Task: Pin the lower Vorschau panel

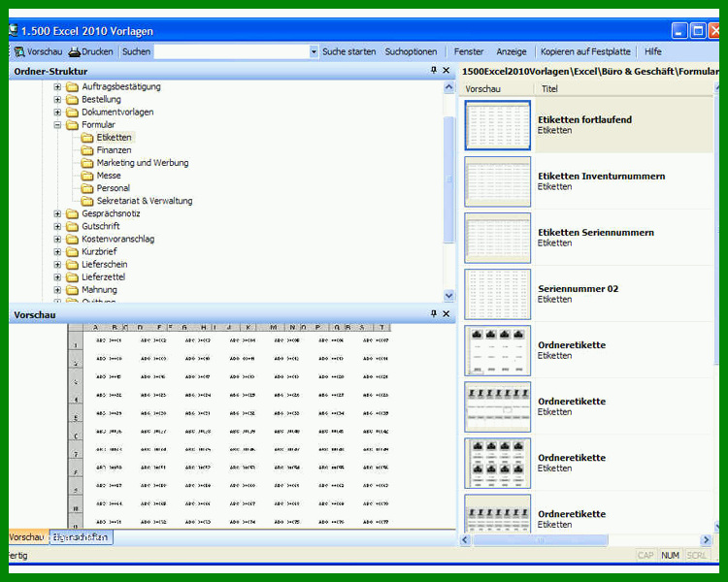Action: click(x=434, y=313)
